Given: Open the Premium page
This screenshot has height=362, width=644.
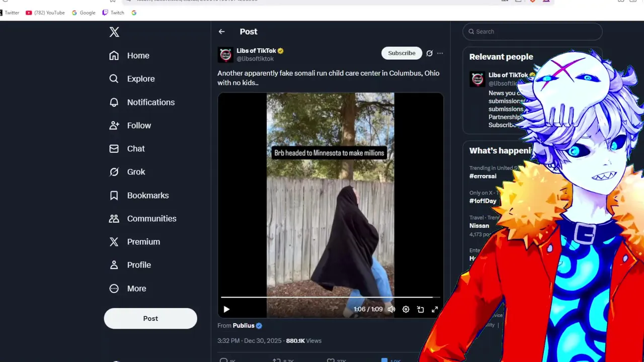Looking at the screenshot, I should point(134,242).
